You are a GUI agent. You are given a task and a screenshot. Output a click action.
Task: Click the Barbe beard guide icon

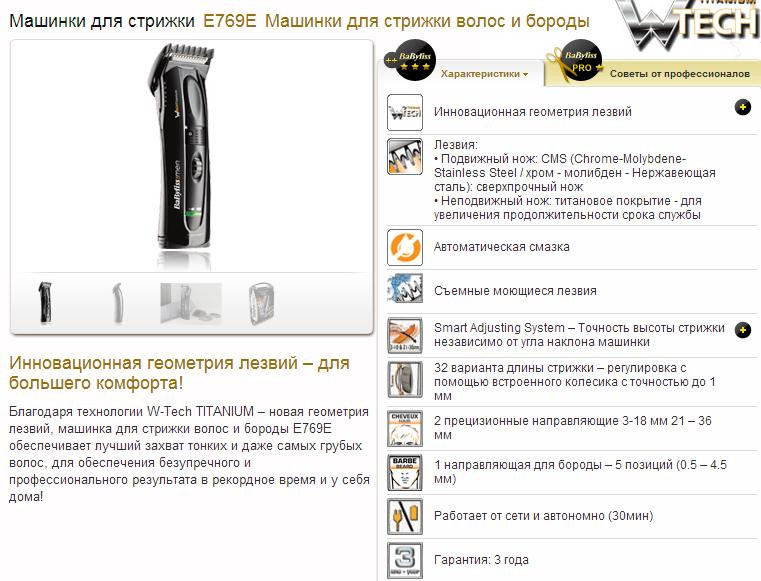[x=405, y=473]
